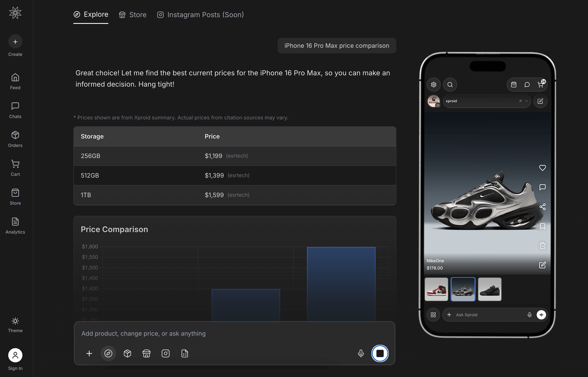Open the grid menu beside Ask Xproid
Screen dimensions: 588x377
click(x=433, y=315)
